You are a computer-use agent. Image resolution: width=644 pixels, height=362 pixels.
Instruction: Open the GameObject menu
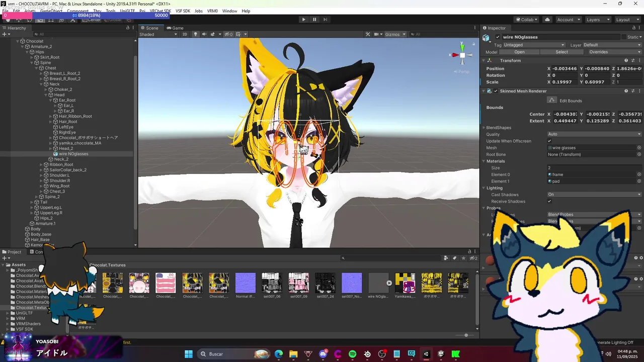pos(51,11)
